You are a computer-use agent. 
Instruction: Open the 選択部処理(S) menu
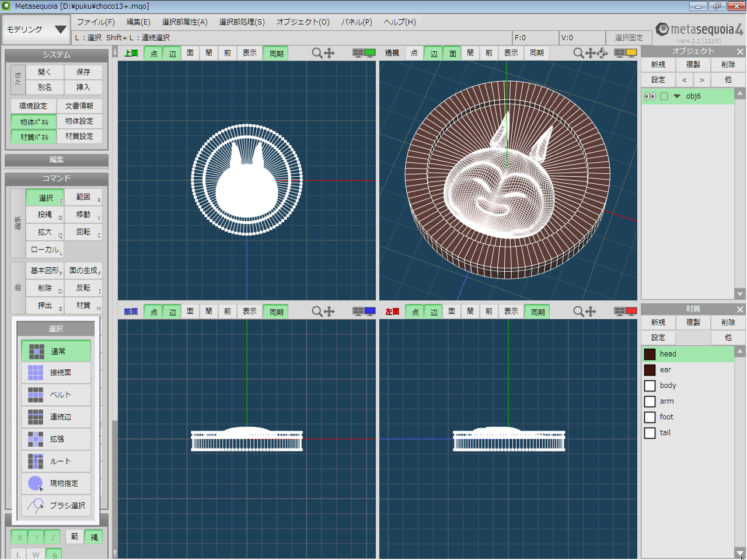(242, 22)
